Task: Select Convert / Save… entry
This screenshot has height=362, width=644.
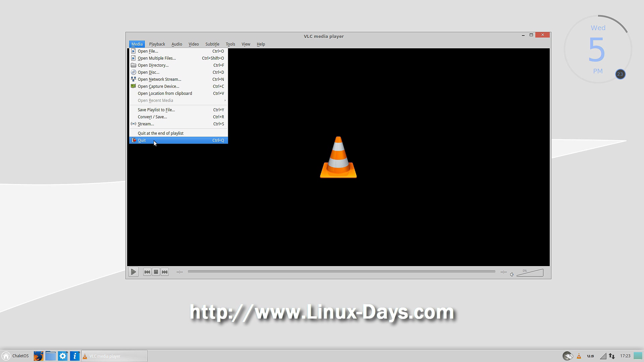Action: [178, 117]
